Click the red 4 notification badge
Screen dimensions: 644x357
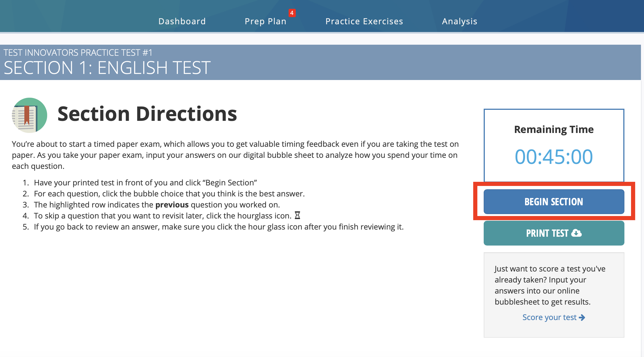pyautogui.click(x=292, y=13)
